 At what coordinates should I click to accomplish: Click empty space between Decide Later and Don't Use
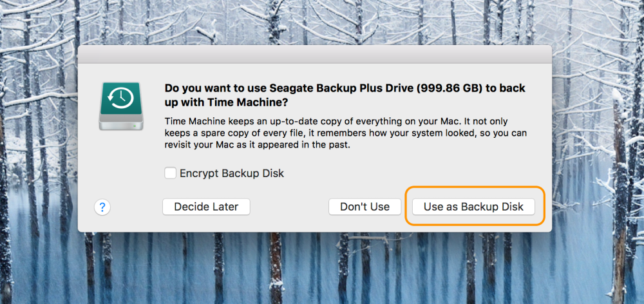pos(289,207)
